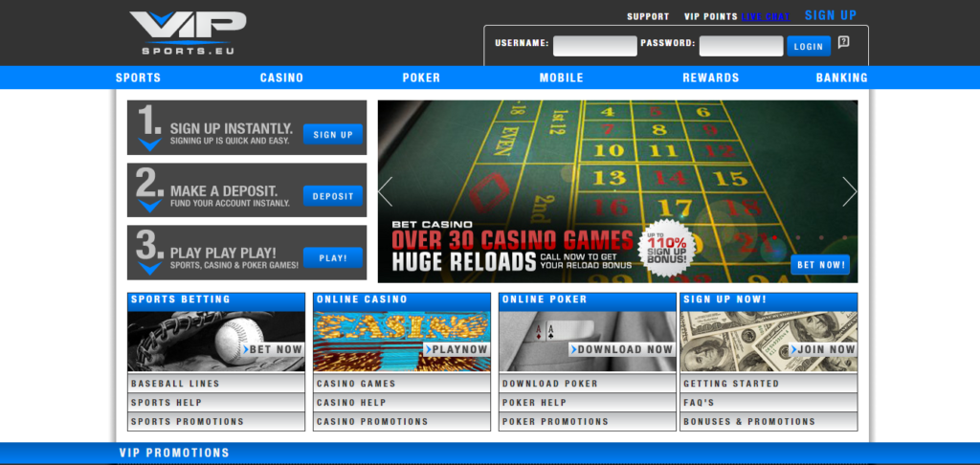Click the Sports Betting section header
This screenshot has height=465, width=980.
pos(216,301)
